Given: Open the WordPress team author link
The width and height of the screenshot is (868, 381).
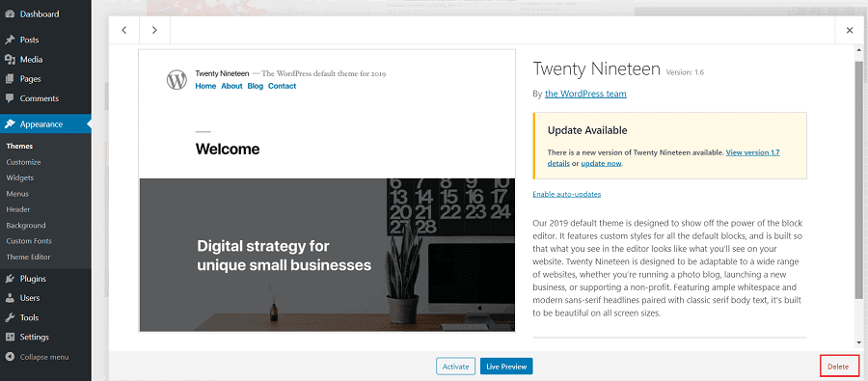Looking at the screenshot, I should pyautogui.click(x=585, y=94).
